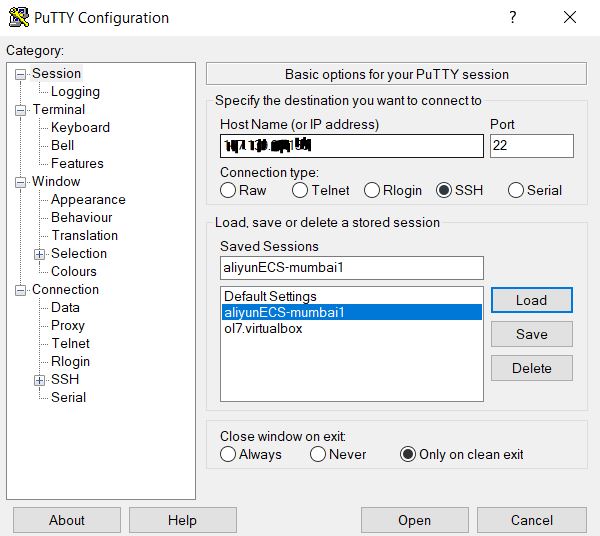Open the Proxy settings category

click(68, 325)
